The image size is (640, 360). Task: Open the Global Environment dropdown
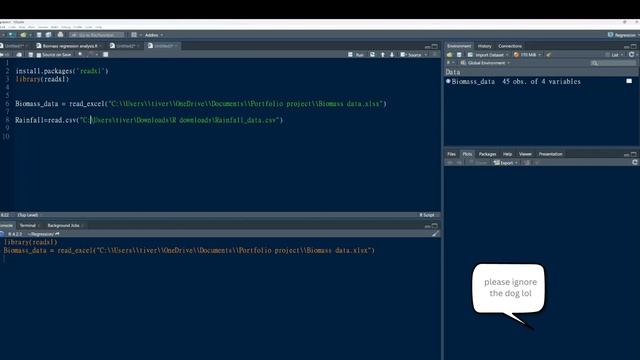click(x=485, y=63)
